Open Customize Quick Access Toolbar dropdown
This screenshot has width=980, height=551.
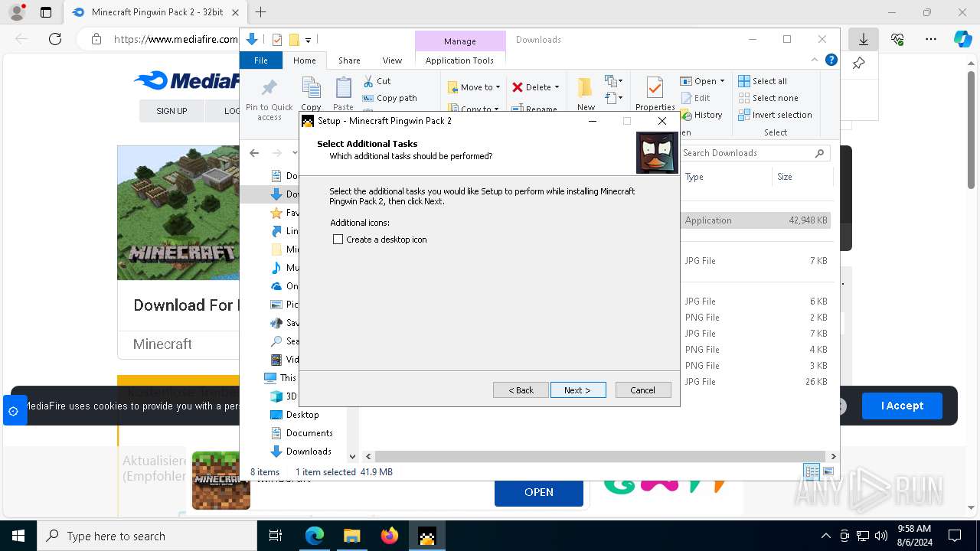tap(308, 40)
